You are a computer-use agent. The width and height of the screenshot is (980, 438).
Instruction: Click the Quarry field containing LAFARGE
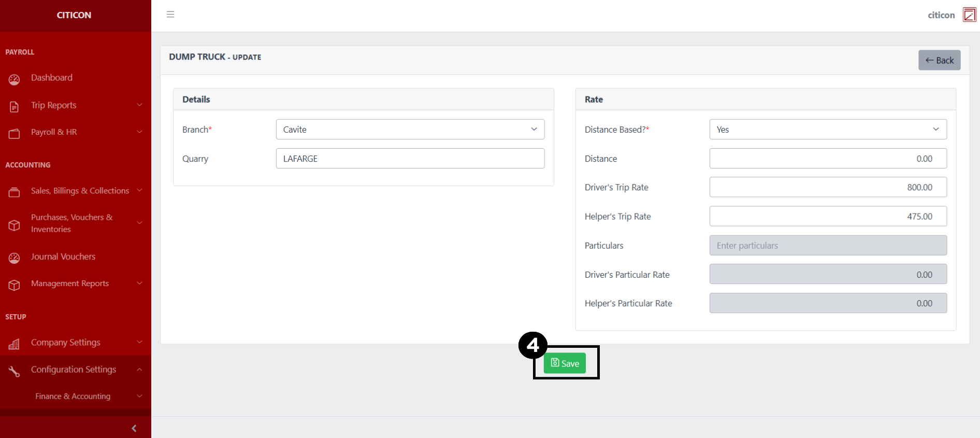point(410,159)
